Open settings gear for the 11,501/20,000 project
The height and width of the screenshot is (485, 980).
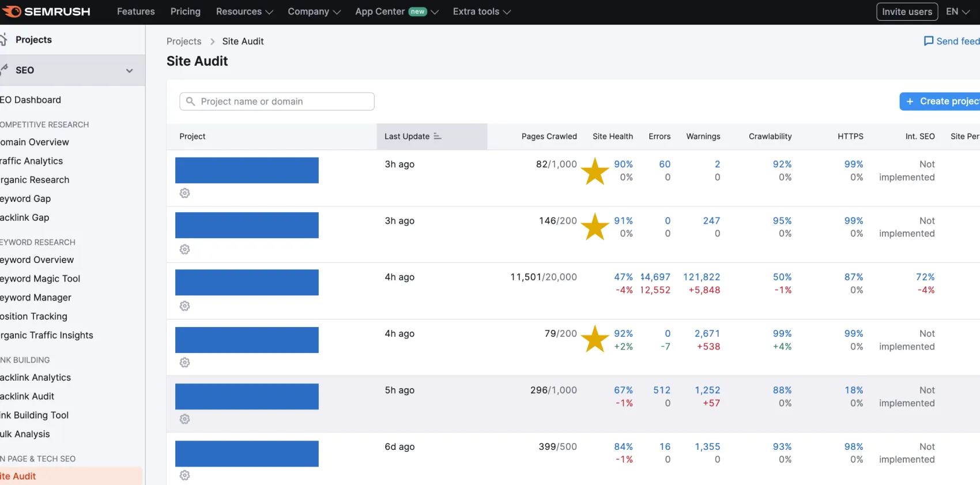tap(184, 306)
